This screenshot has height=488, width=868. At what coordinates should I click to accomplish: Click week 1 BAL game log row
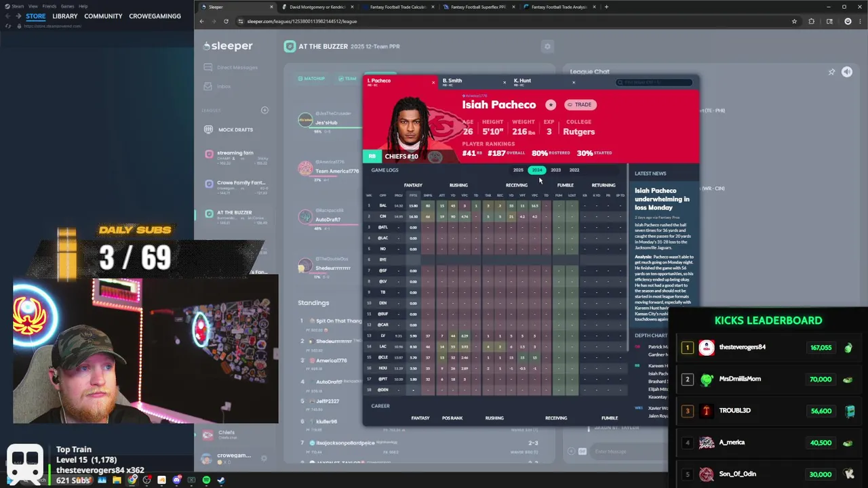[x=495, y=205]
